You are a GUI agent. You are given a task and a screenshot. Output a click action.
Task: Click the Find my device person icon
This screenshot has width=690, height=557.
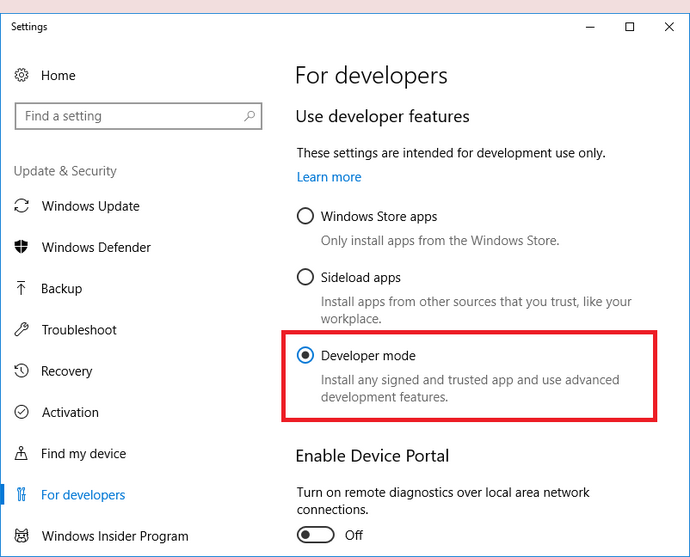point(21,453)
